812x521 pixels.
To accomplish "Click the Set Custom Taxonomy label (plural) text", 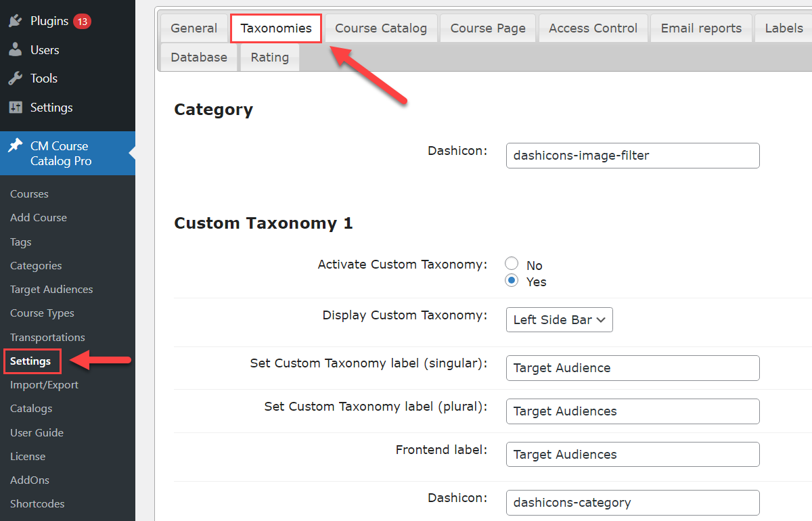I will 376,407.
